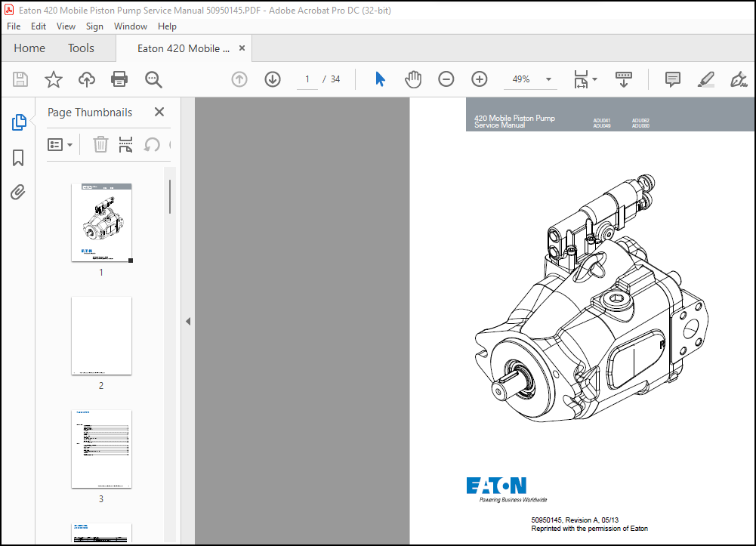756x546 pixels.
Task: Select the Eaton 420 Mobile document tab
Action: pos(184,48)
